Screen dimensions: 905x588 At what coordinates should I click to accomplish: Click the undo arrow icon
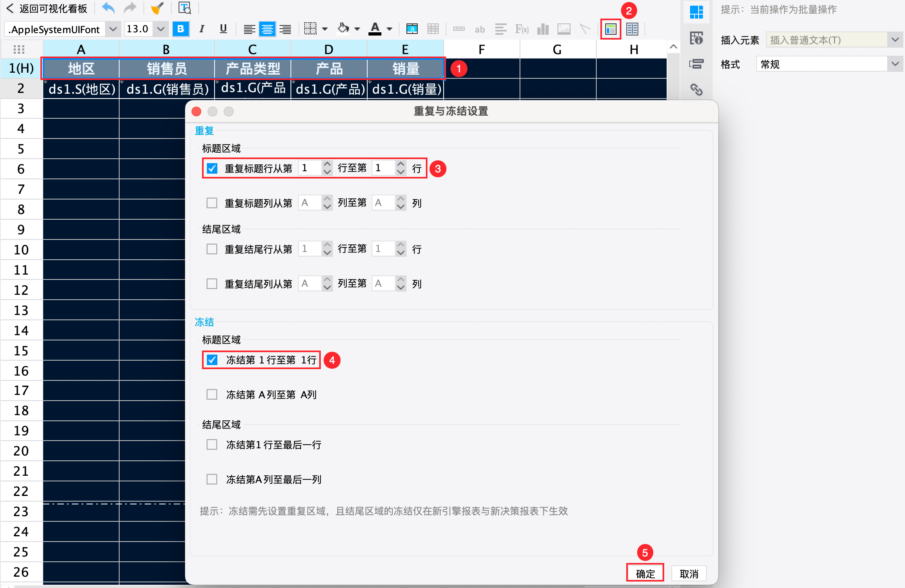[107, 8]
